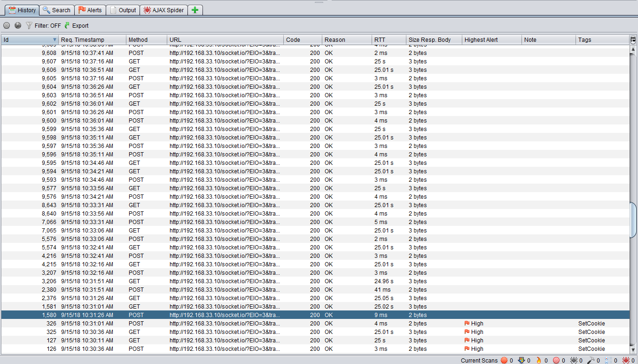
Task: Open the Output tab
Action: click(x=123, y=9)
